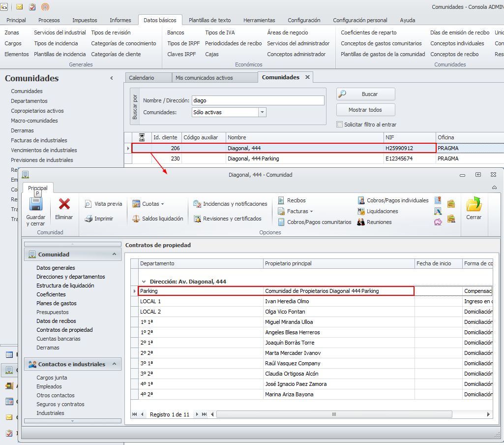The height and width of the screenshot is (445, 504).
Task: Open the Comunidades filter dropdown
Action: (262, 112)
